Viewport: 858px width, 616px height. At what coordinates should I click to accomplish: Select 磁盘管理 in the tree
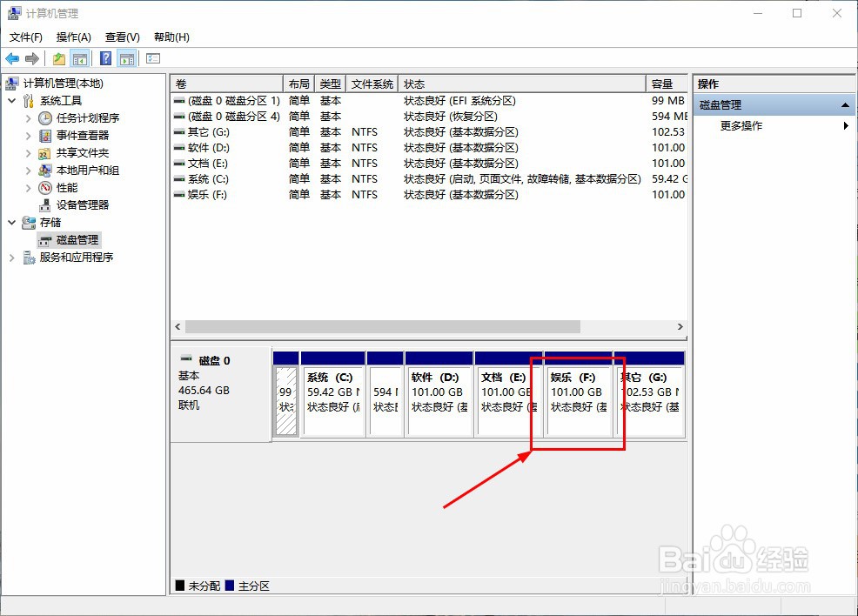coord(69,240)
